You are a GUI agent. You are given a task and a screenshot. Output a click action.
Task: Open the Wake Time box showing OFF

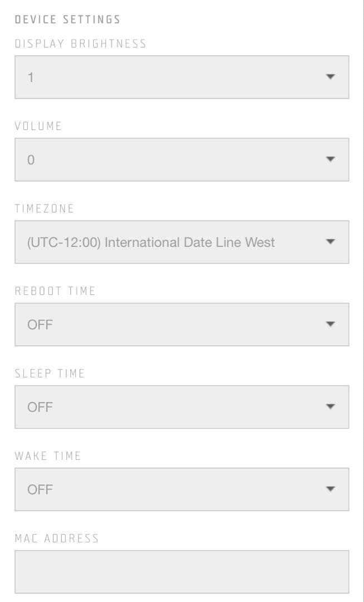pos(167,489)
